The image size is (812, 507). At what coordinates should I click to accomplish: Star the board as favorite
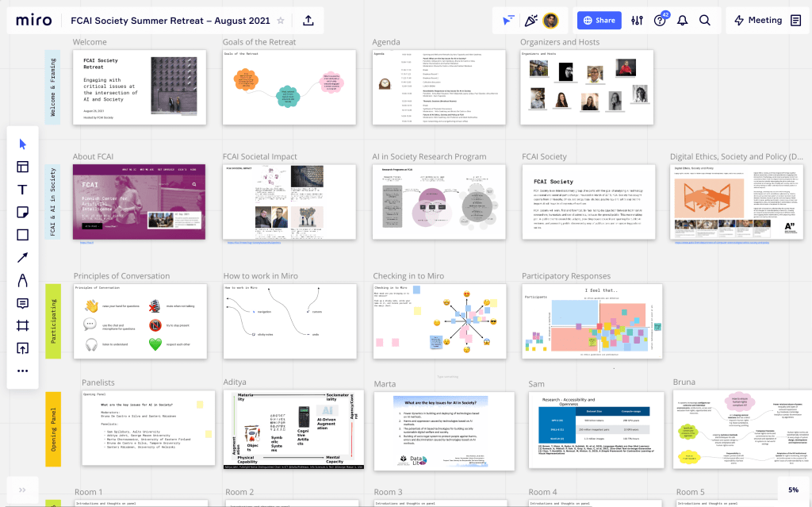[x=280, y=21]
